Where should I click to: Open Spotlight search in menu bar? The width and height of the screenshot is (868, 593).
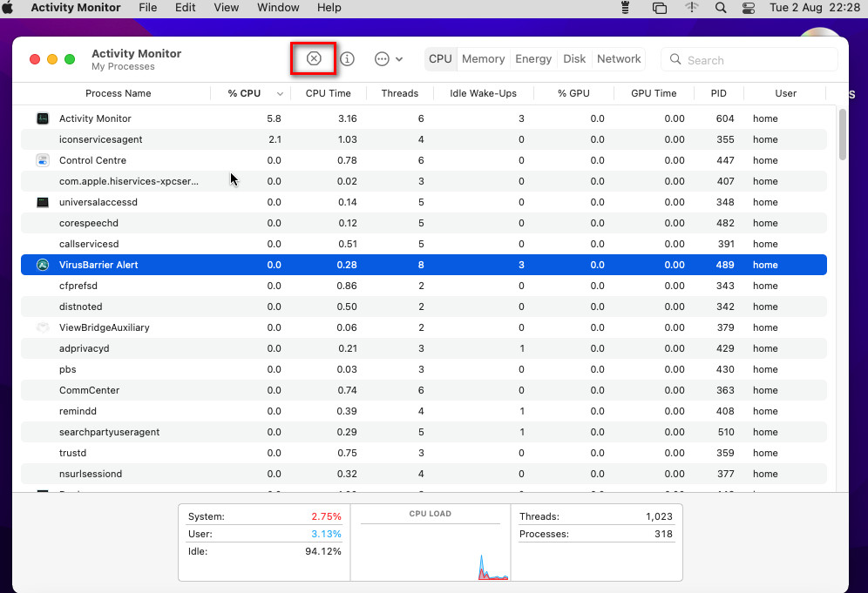click(721, 8)
